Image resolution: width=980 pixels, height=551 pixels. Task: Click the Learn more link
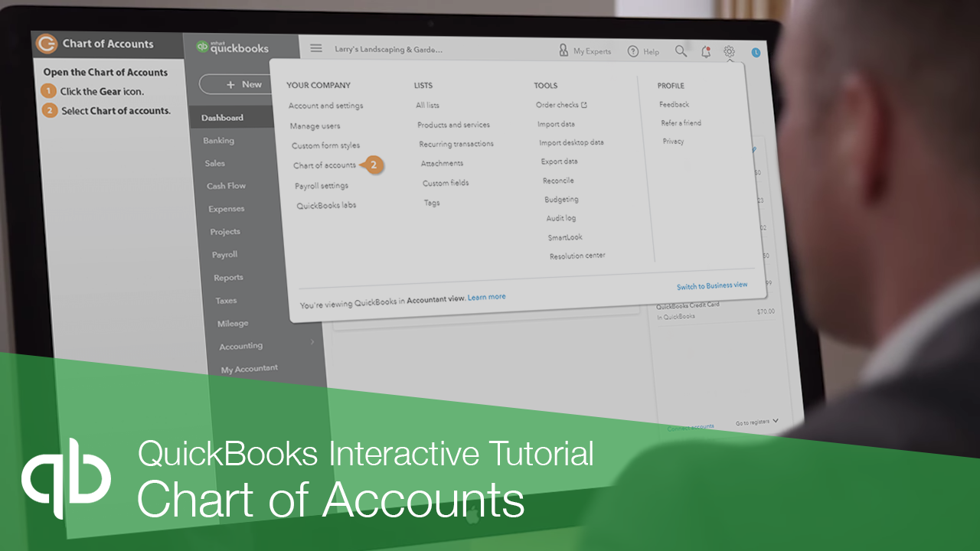[486, 297]
